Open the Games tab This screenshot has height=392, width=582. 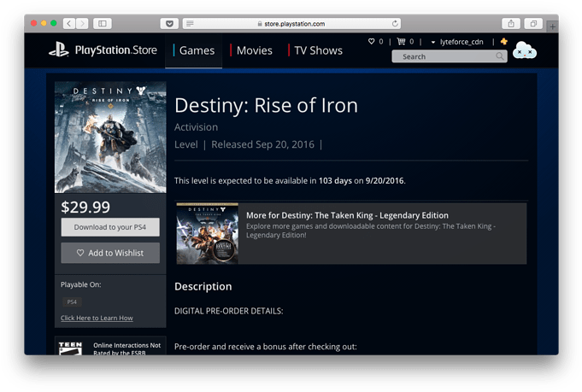coord(194,50)
